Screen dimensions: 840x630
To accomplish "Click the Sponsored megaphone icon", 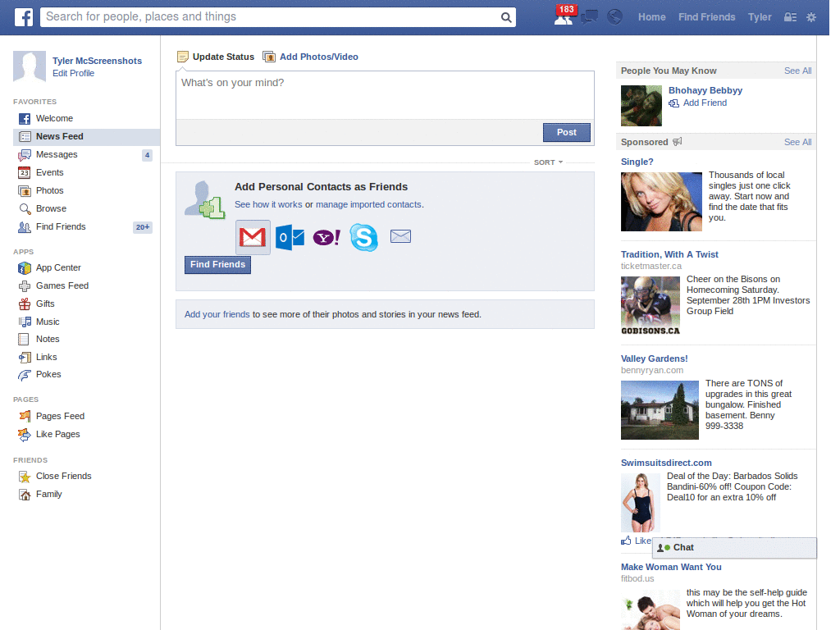I will [x=678, y=141].
